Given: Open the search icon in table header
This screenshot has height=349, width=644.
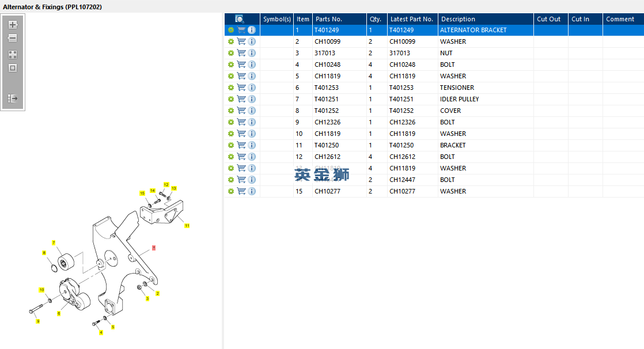Looking at the screenshot, I should tap(240, 19).
